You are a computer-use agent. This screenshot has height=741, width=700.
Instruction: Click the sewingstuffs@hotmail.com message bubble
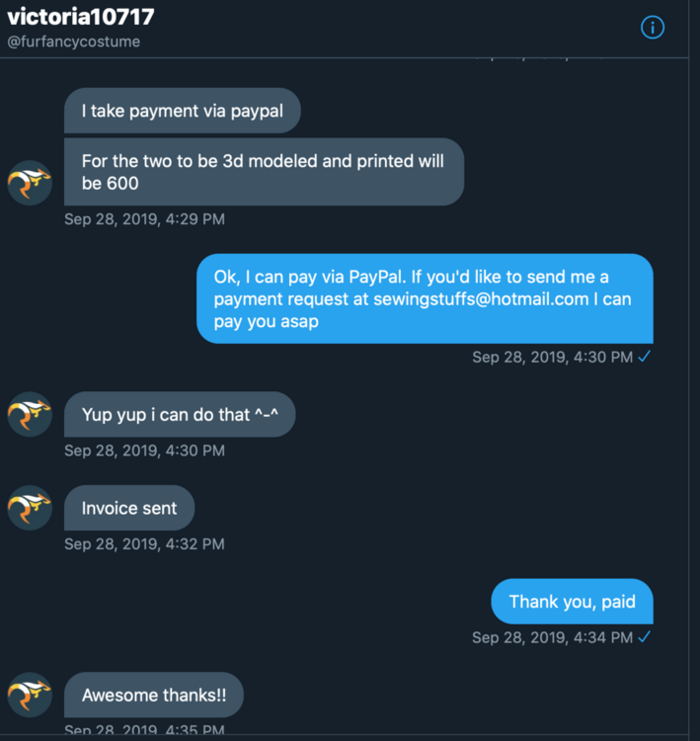click(425, 298)
